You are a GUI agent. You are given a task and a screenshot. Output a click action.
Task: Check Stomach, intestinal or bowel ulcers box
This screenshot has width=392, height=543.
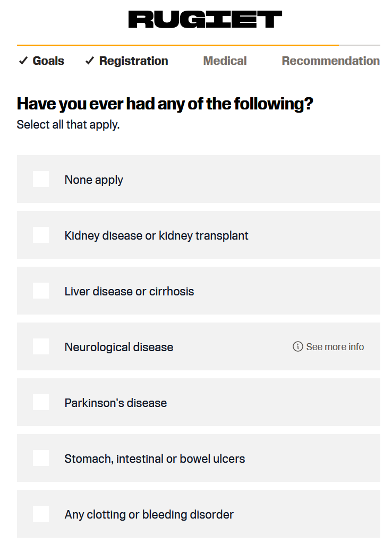pyautogui.click(x=41, y=458)
